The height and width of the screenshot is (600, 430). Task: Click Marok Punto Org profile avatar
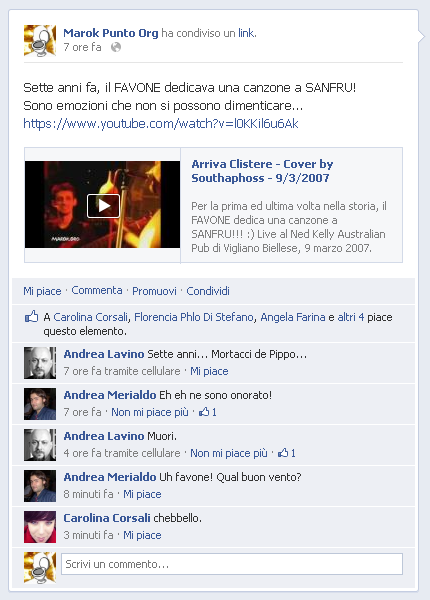click(x=40, y=41)
